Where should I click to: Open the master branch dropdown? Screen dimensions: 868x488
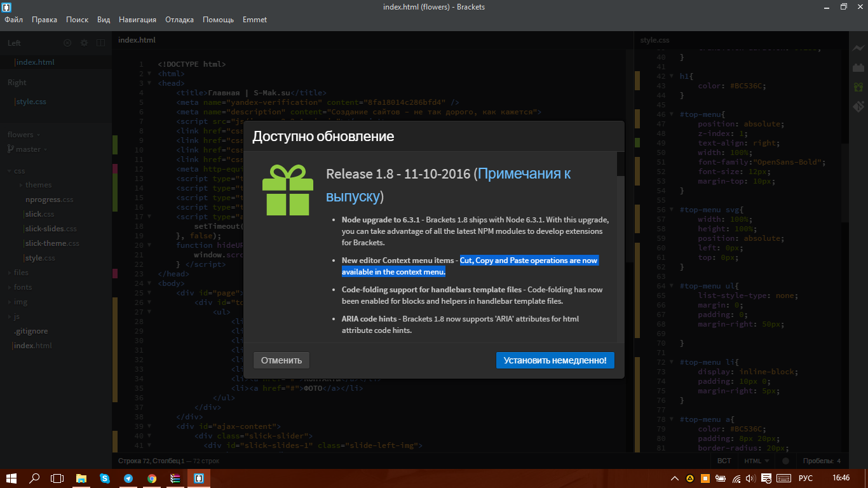30,149
